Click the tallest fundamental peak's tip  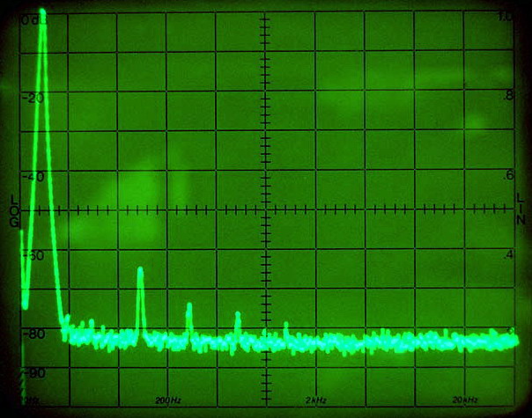(41, 12)
